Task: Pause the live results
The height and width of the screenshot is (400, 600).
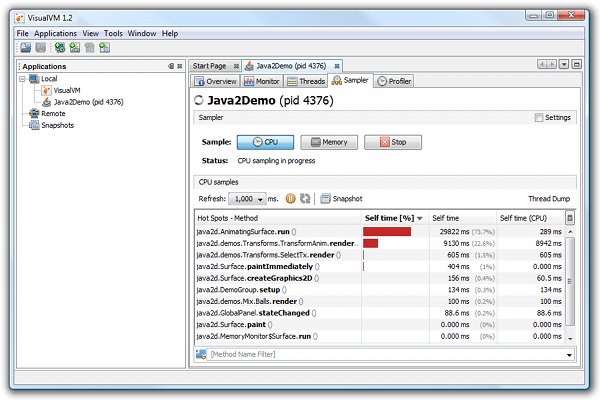Action: point(290,199)
